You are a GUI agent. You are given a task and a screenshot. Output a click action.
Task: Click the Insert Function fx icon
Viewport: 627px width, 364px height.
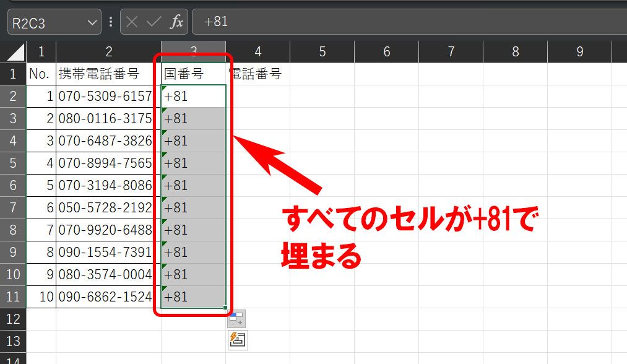coord(176,22)
